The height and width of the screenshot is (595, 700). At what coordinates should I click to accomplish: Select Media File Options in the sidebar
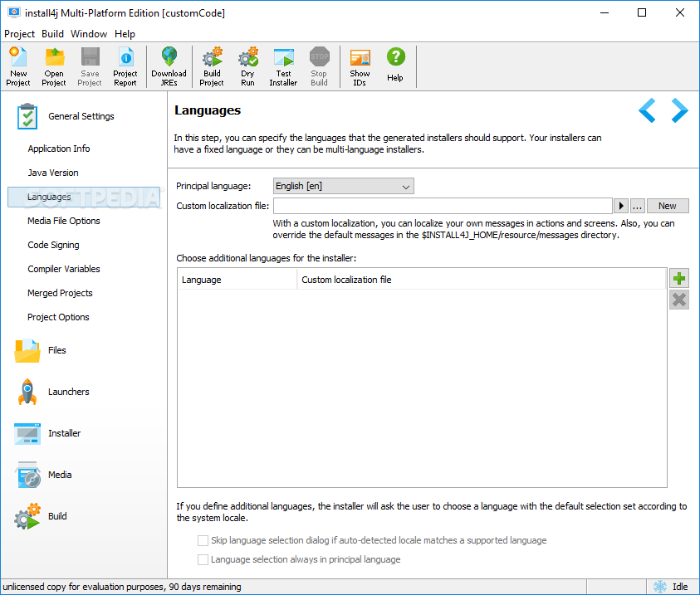(64, 221)
